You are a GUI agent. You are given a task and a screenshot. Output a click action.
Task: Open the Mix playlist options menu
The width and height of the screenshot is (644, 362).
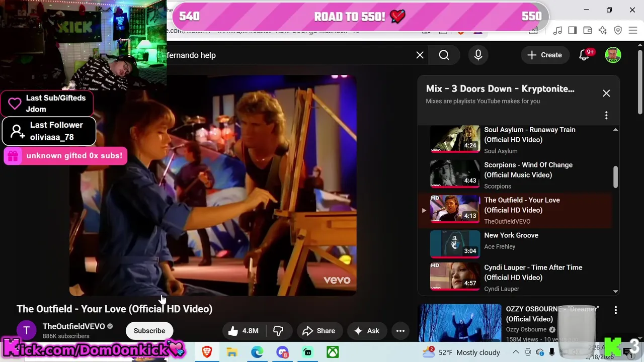(606, 116)
